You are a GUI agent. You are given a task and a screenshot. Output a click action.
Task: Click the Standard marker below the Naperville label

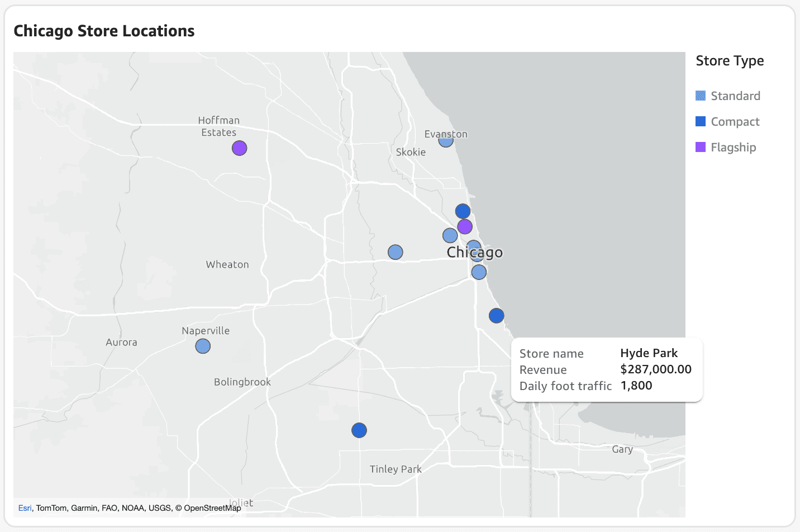tap(203, 346)
